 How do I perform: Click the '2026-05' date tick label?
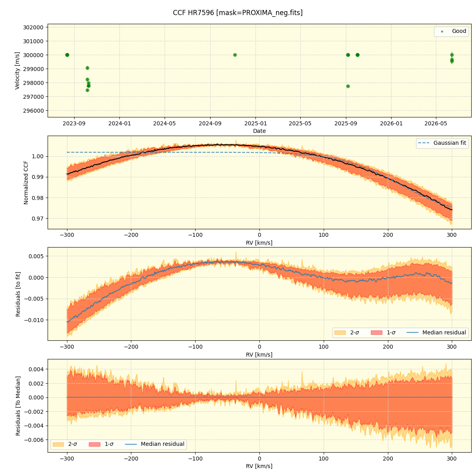coord(436,124)
